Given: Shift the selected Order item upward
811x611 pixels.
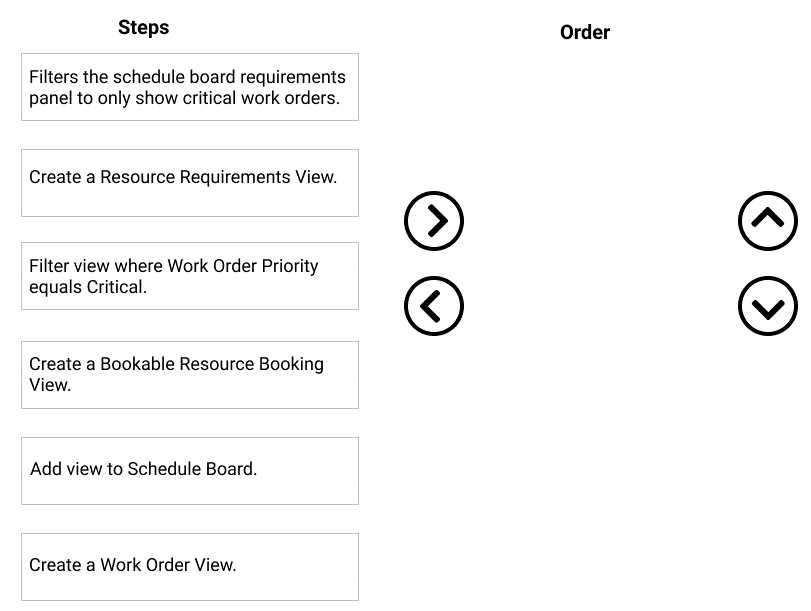Looking at the screenshot, I should [767, 220].
